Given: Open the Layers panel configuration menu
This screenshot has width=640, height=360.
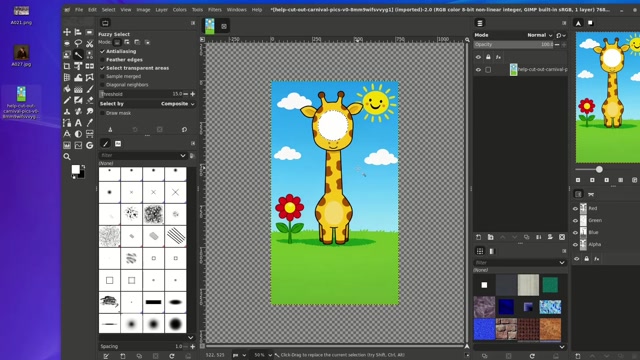Looking at the screenshot, I should [x=564, y=23].
